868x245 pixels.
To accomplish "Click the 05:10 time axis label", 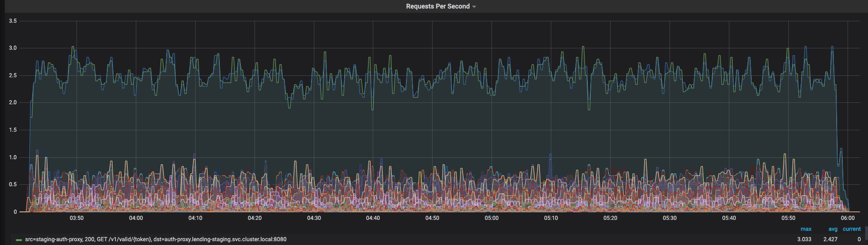I will 551,218.
